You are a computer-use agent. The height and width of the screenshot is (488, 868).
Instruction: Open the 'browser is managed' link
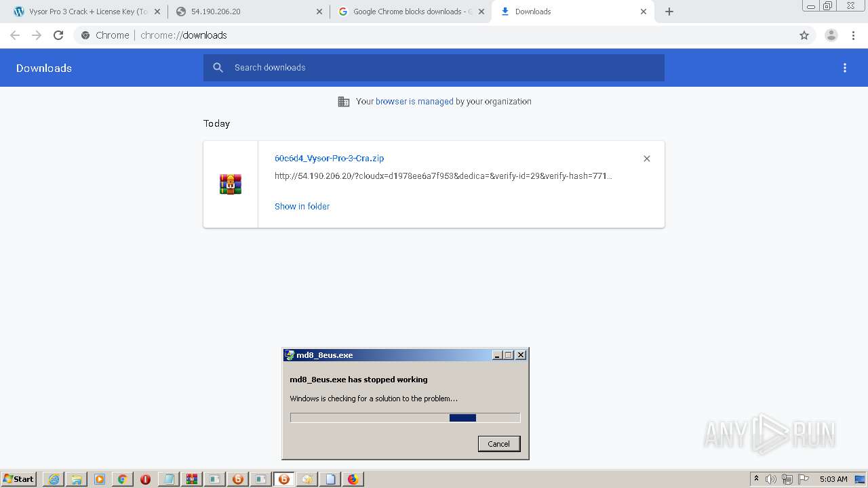tap(414, 102)
